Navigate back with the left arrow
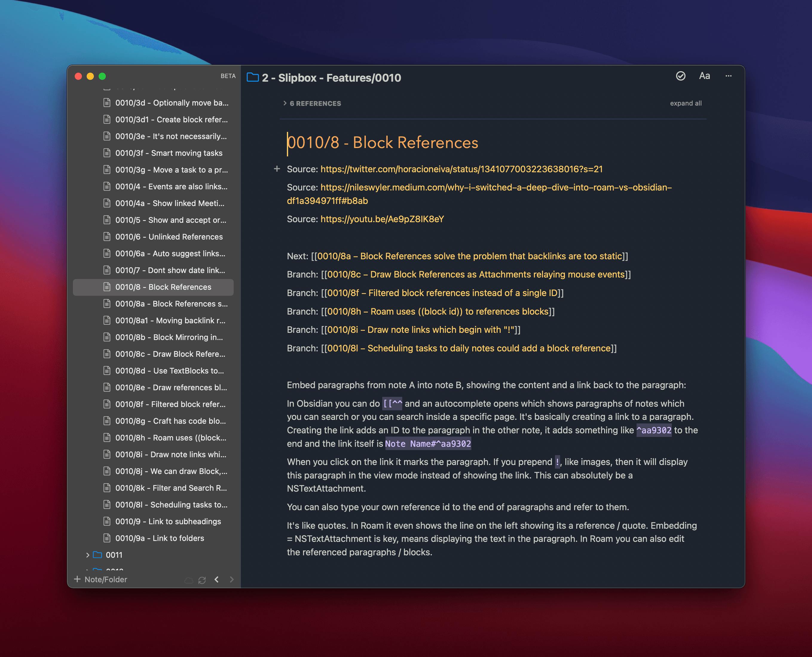Screen dimensions: 812x657 tap(216, 580)
